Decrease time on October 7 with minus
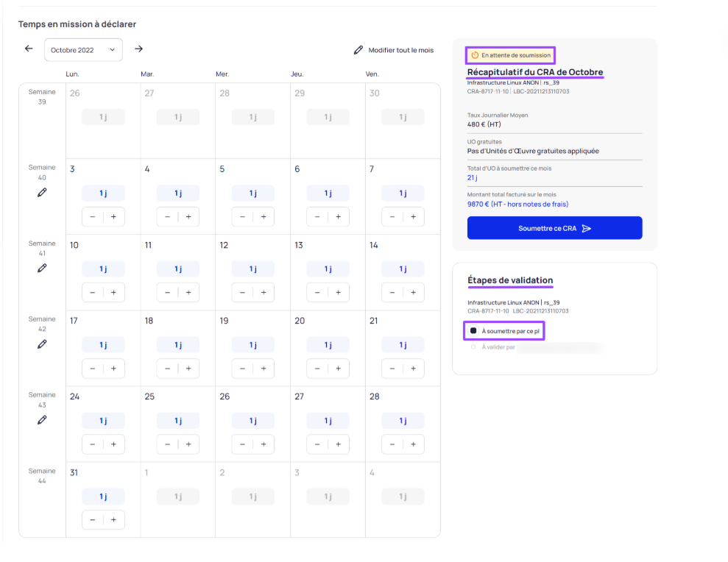The height and width of the screenshot is (562, 728). [x=392, y=216]
